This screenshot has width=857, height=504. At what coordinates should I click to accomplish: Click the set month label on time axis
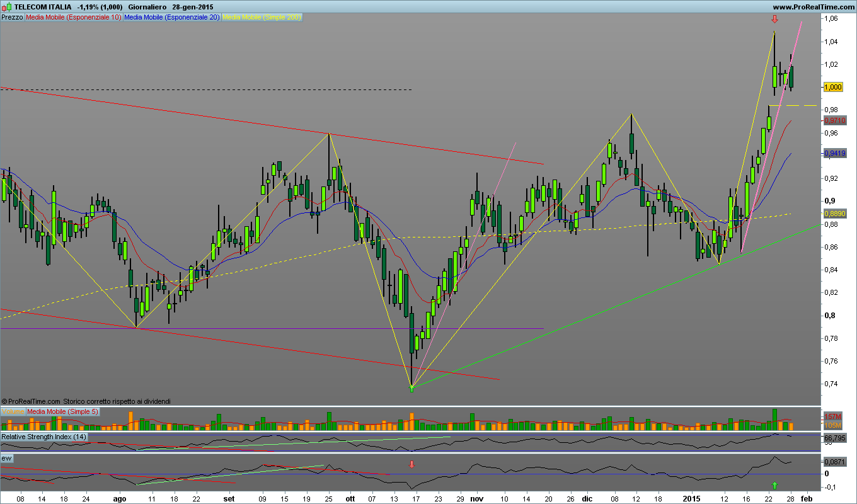pos(229,498)
